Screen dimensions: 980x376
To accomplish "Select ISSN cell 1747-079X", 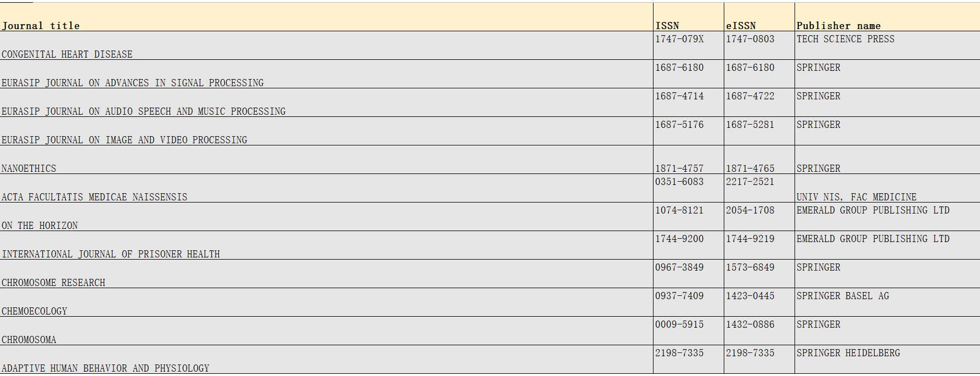I will [x=689, y=46].
